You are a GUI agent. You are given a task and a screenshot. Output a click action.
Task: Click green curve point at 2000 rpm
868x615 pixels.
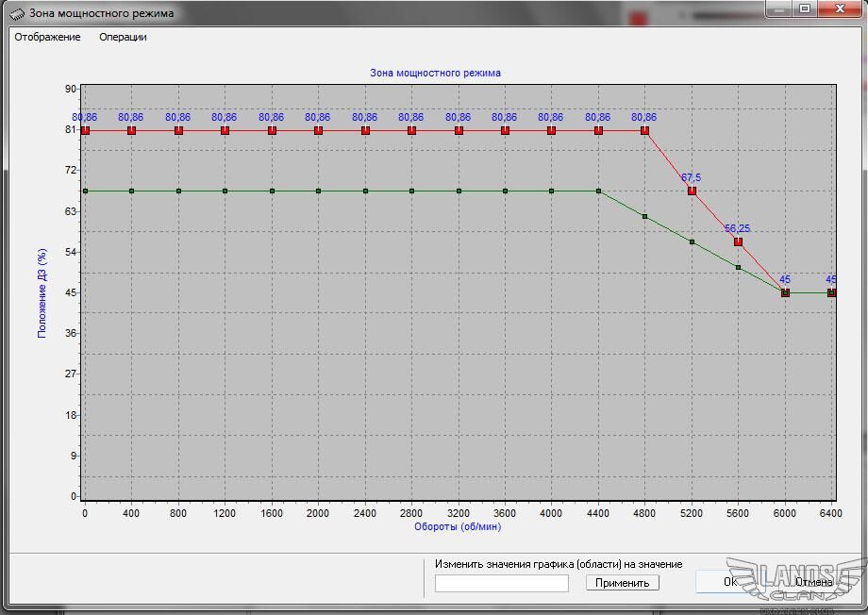(318, 191)
